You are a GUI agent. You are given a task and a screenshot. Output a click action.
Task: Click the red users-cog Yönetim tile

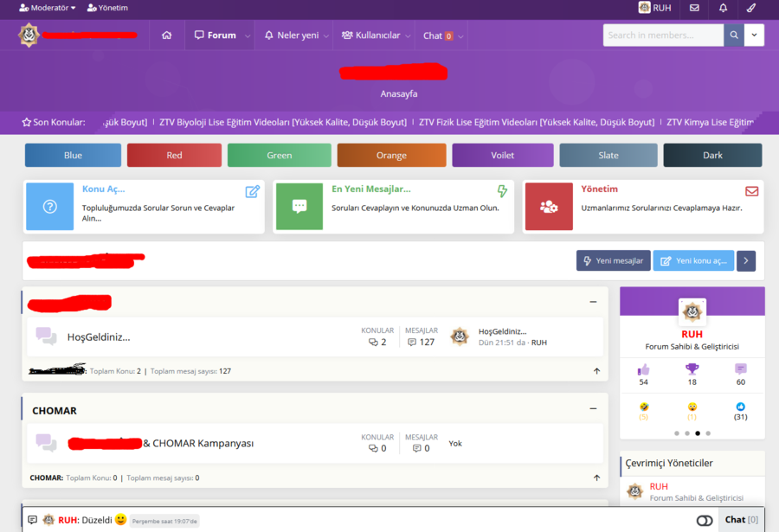click(549, 207)
